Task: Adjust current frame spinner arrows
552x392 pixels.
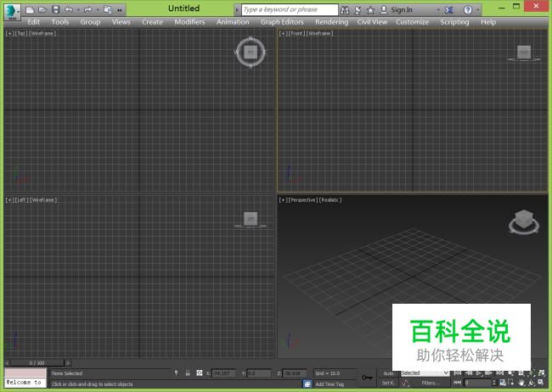Action: point(494,383)
